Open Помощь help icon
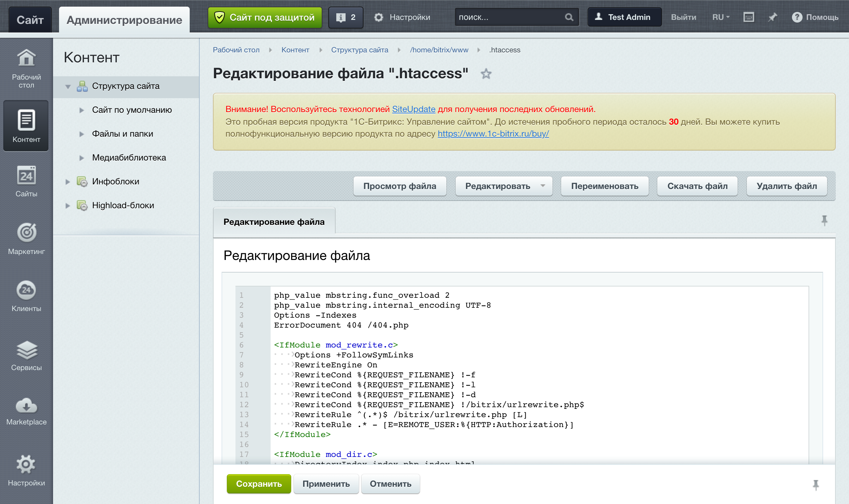This screenshot has width=849, height=504. pos(815,17)
